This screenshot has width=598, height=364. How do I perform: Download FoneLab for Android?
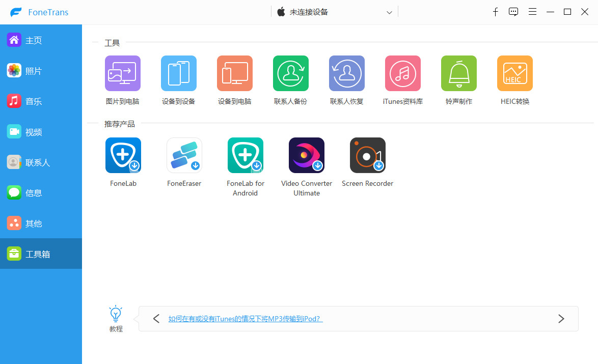pyautogui.click(x=245, y=155)
